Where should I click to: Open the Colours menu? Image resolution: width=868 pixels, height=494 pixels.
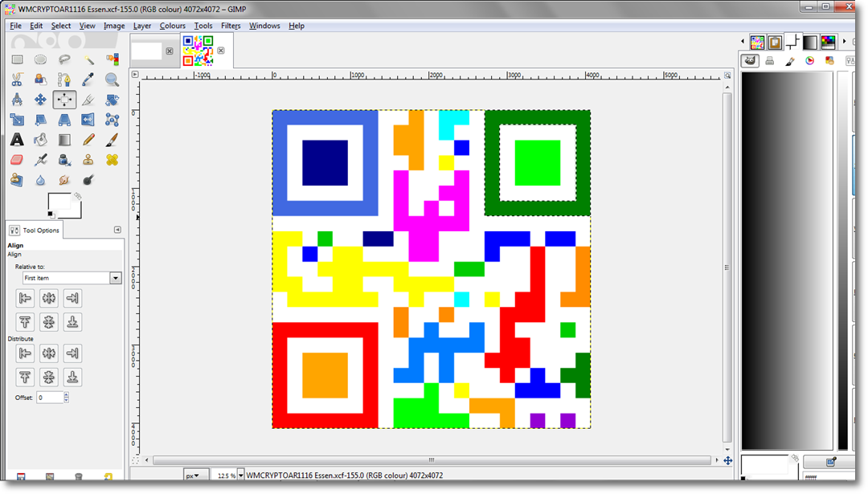(x=172, y=26)
